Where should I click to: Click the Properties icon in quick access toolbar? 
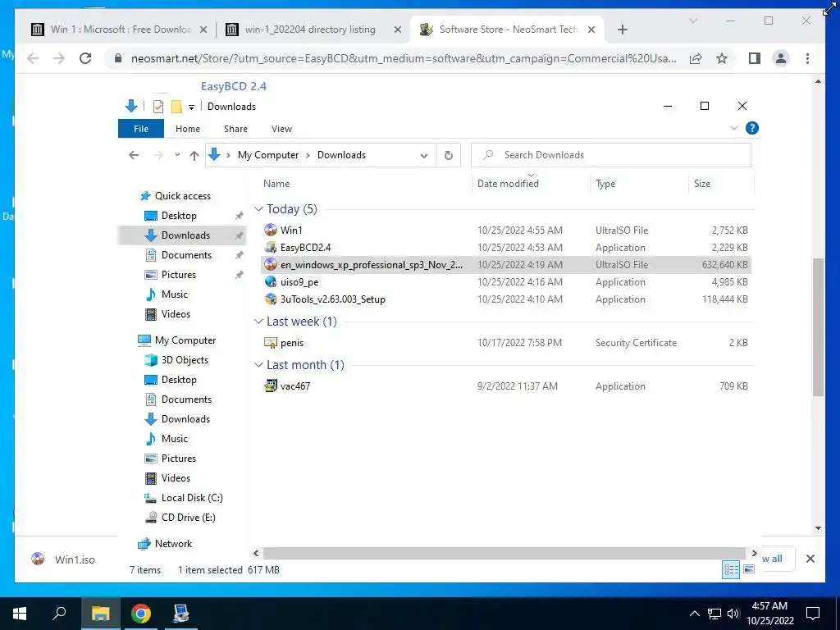pos(158,106)
